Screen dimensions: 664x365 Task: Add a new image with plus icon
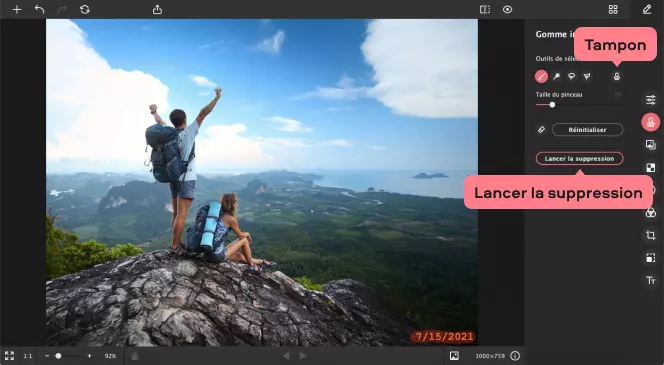coord(17,9)
